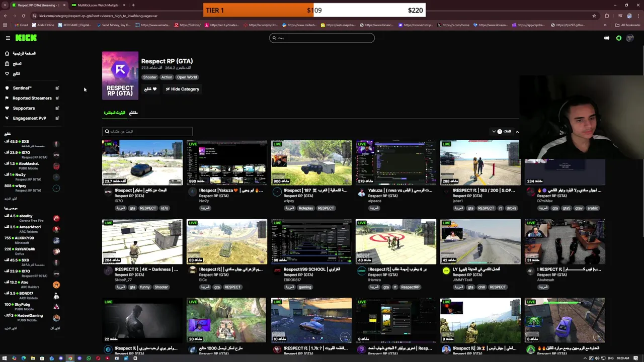
Task: Click the drb7a tag under jaber1 stream
Action: (511, 208)
